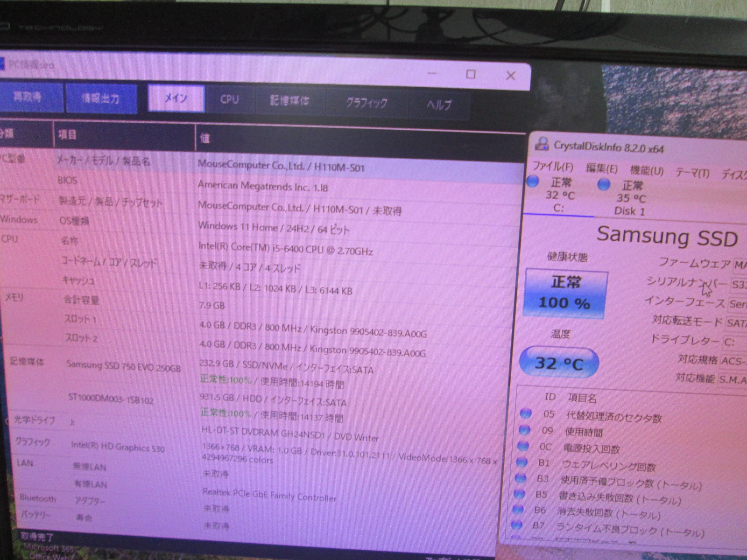
Task: Click the status dot for attribute B1
Action: pos(522,462)
